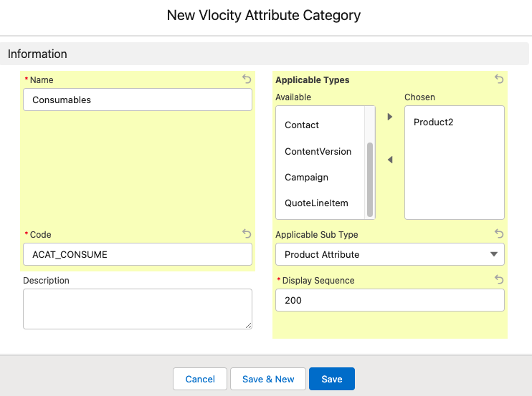Move selection to Chosen with right arrow
532x396 pixels.
pos(390,117)
